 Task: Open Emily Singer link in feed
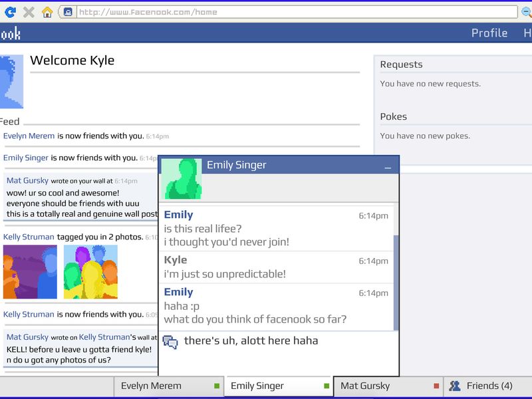pos(26,158)
